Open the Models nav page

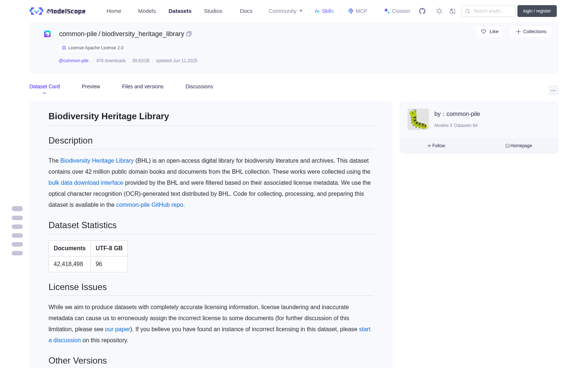point(147,11)
